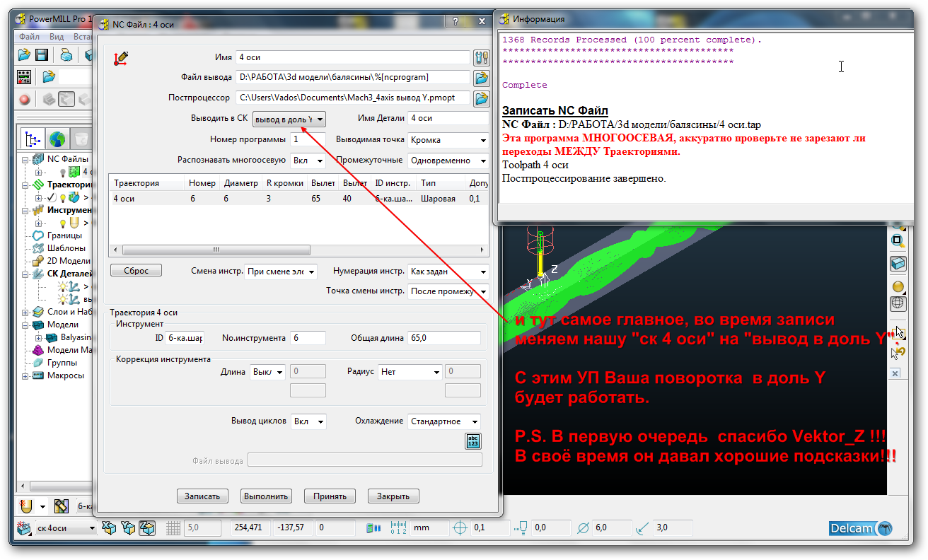Toggle lightbulb for the toolpath entry
Image resolution: width=928 pixels, height=560 pixels.
point(62,197)
